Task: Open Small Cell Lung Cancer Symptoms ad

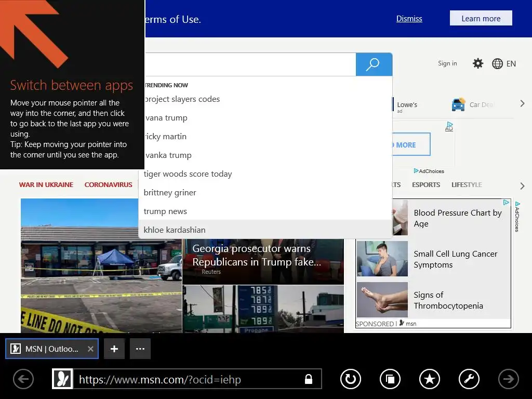Action: (455, 259)
